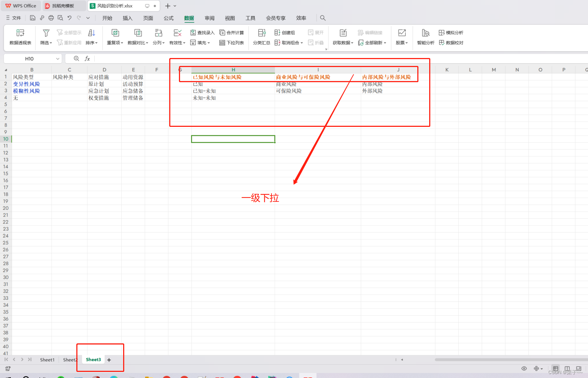Click the Save icon in quick toolbar
Screen dimensions: 588x378
click(33, 18)
